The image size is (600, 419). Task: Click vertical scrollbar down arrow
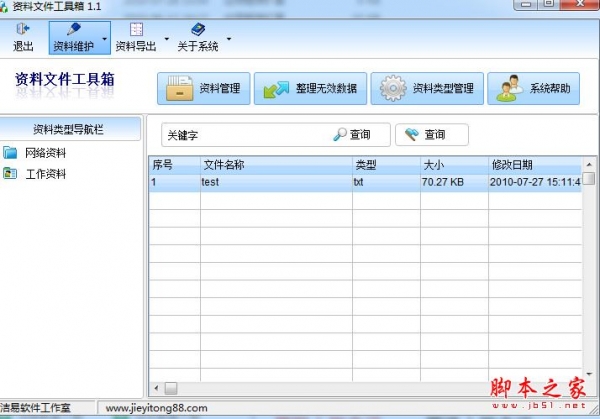pos(589,374)
